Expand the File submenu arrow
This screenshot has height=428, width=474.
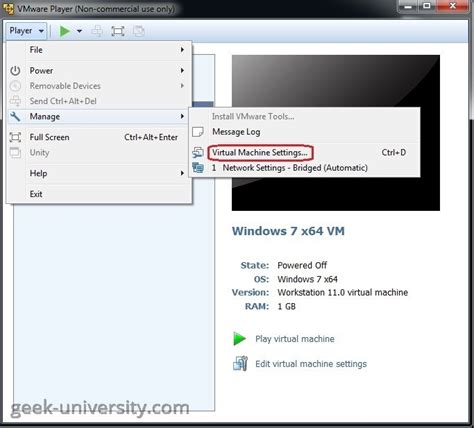tap(182, 50)
